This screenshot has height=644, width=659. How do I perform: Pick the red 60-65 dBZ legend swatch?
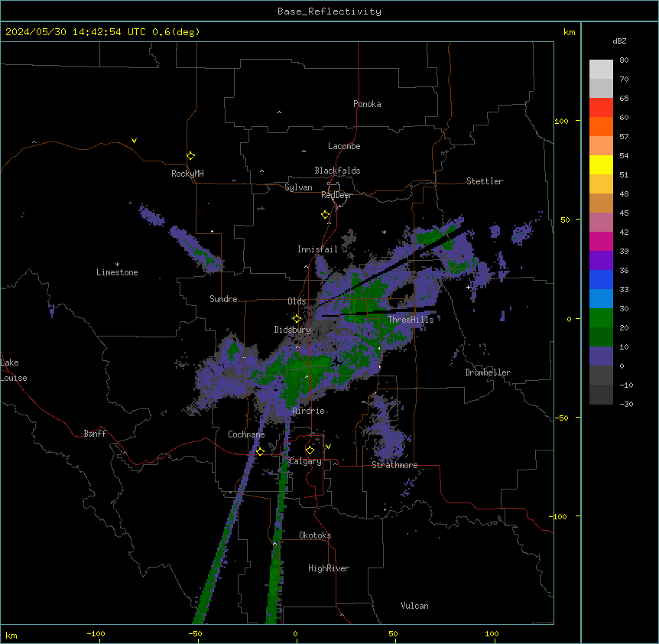coord(601,108)
